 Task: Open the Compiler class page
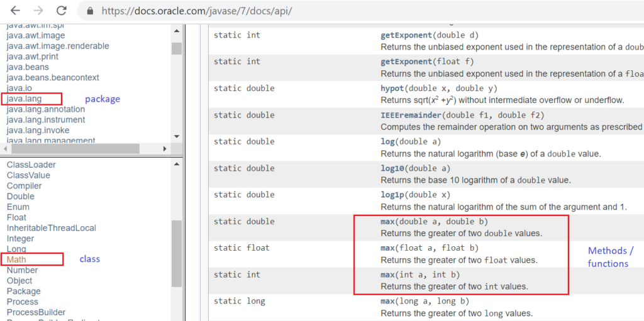[x=25, y=185]
